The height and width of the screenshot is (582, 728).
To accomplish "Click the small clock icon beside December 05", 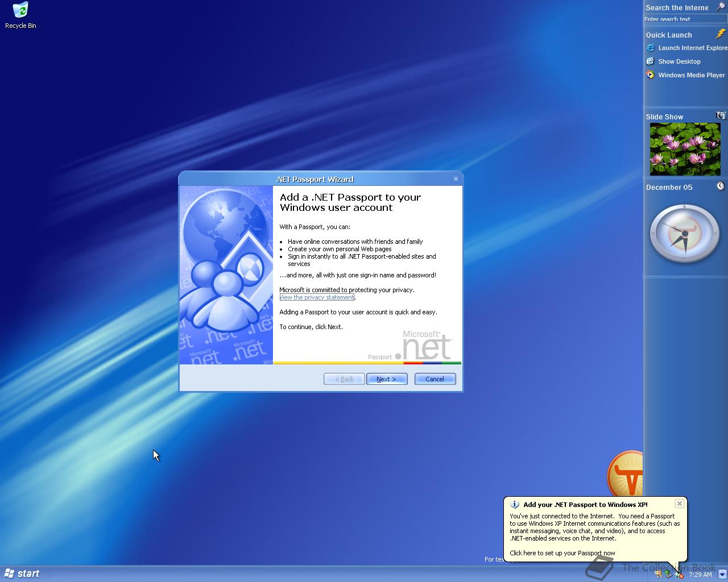I will point(721,186).
